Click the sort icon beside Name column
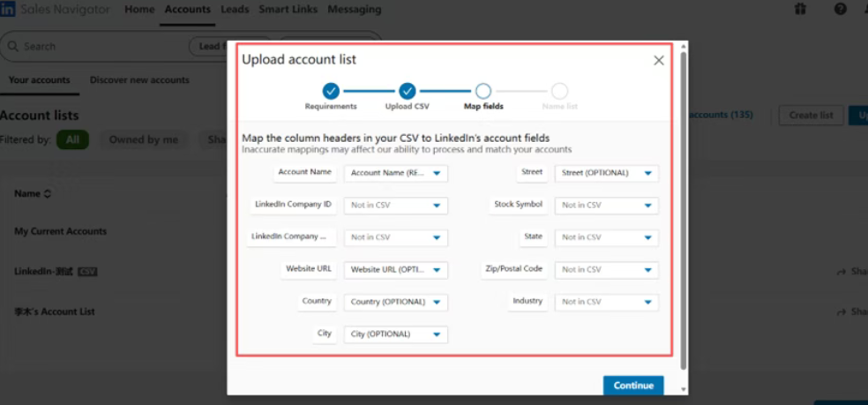The image size is (868, 405). click(48, 193)
